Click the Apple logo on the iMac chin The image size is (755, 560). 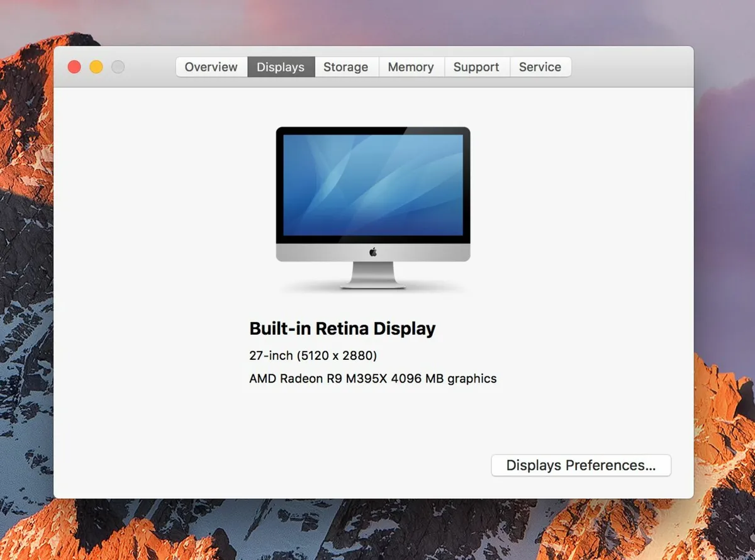click(373, 252)
